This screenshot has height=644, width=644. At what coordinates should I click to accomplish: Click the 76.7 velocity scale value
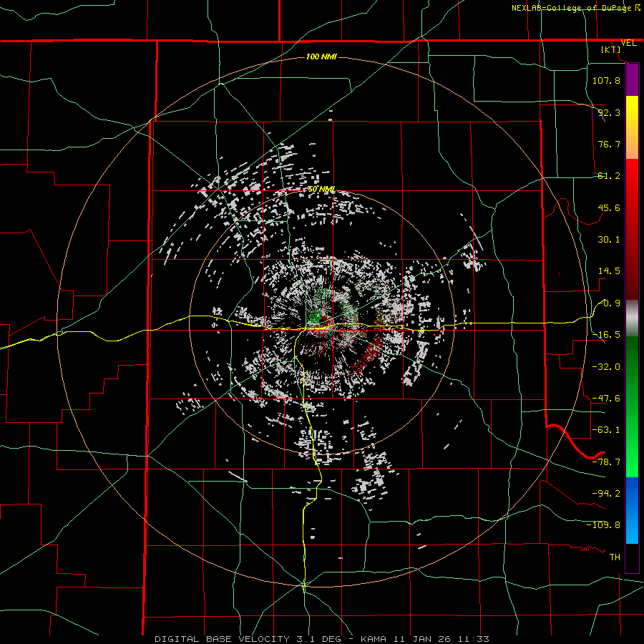click(x=609, y=144)
